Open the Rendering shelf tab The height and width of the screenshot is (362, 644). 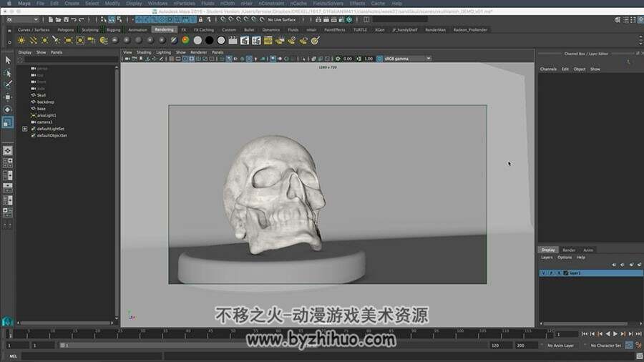(x=164, y=29)
